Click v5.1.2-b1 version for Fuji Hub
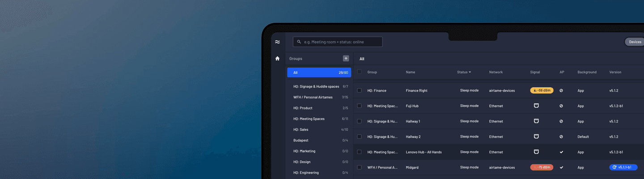Viewport: 644px width, 179px height. [x=616, y=106]
